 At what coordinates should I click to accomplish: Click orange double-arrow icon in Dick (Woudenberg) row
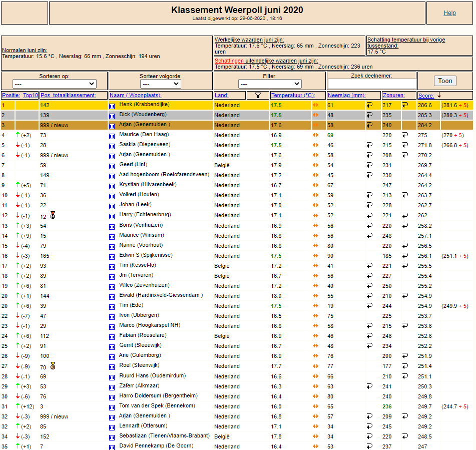pyautogui.click(x=316, y=115)
